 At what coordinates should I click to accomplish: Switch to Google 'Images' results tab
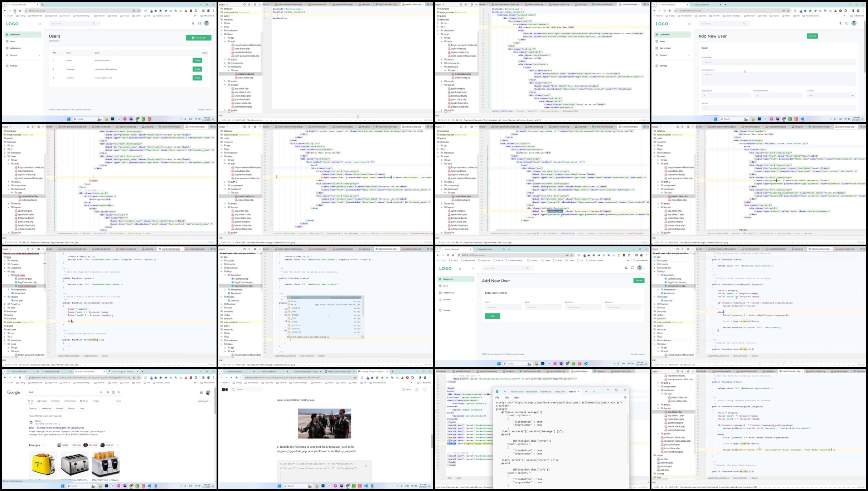[42, 401]
